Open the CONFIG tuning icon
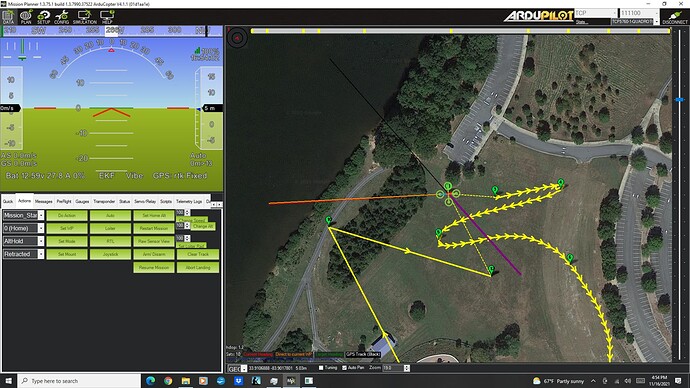 [62, 17]
